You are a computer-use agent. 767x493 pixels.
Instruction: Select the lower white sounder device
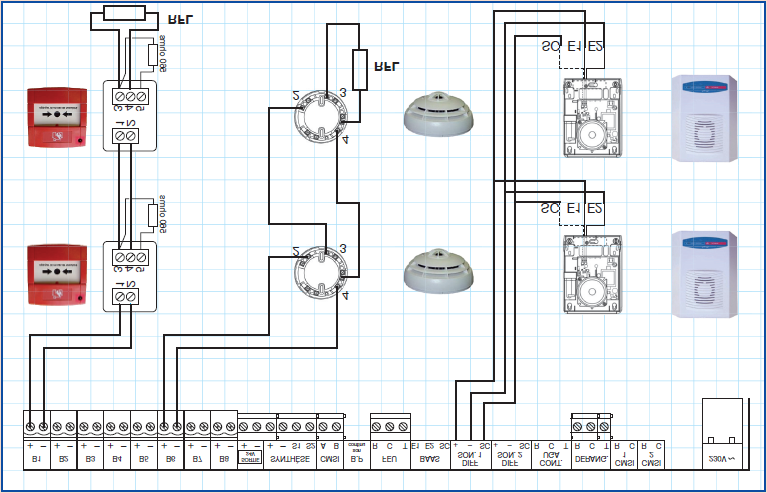[x=704, y=274]
